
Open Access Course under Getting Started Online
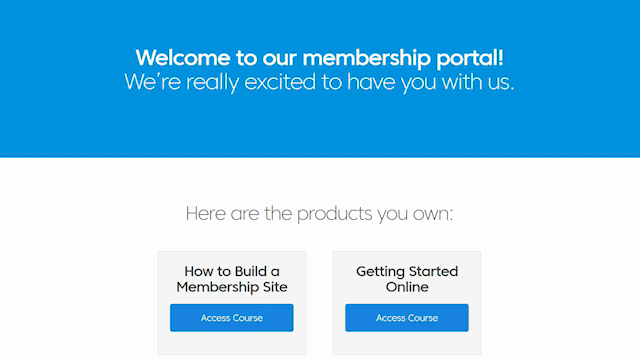point(407,318)
